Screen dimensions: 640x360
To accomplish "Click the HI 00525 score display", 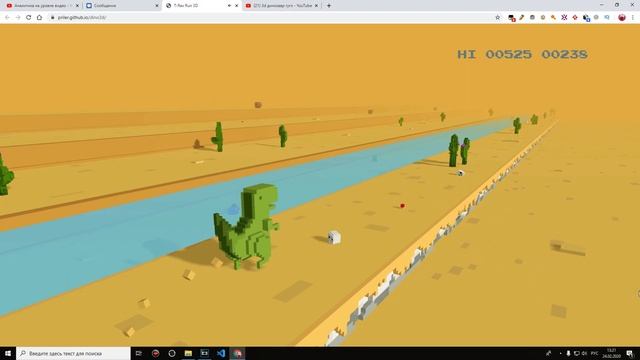I will pos(494,54).
